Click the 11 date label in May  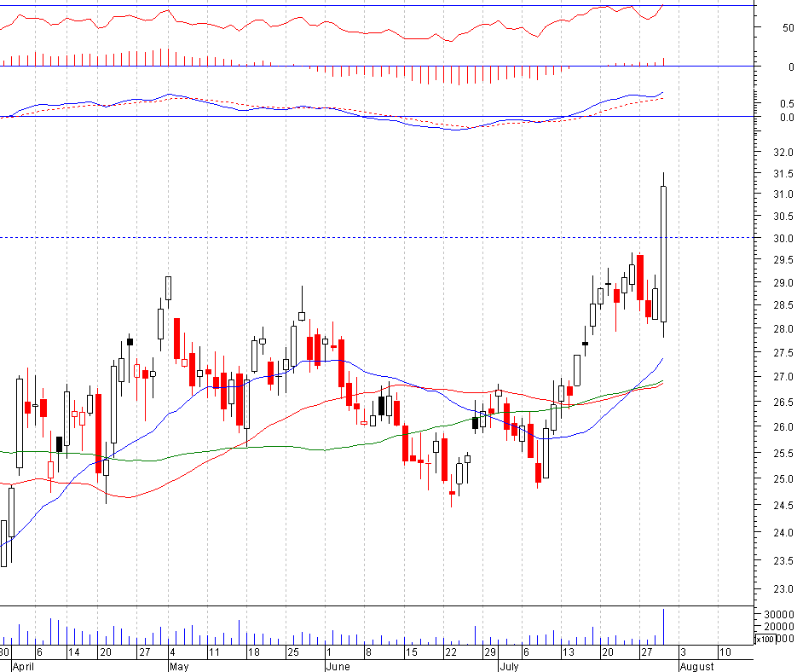(x=214, y=652)
